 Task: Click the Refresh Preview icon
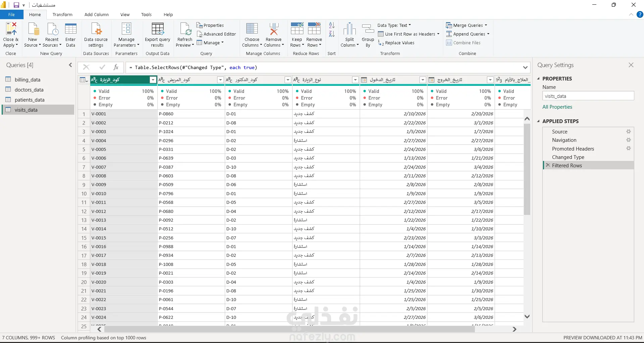(185, 29)
